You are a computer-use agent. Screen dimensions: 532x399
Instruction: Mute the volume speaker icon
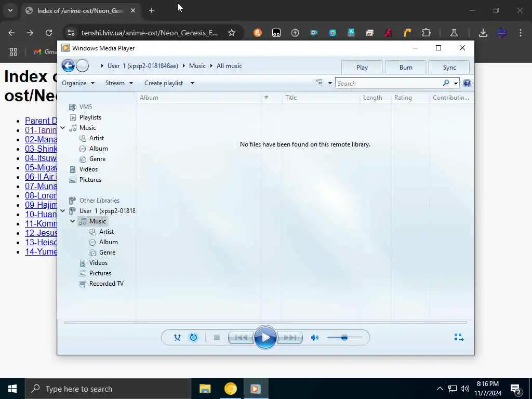click(x=315, y=338)
